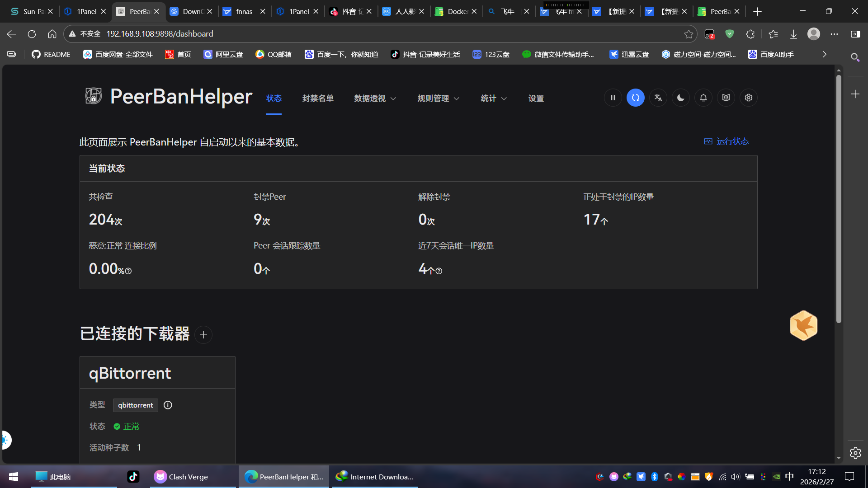Toggle the 恶意:正常 连接比例 help tooltip
Viewport: 868px width, 488px height.
tap(128, 271)
